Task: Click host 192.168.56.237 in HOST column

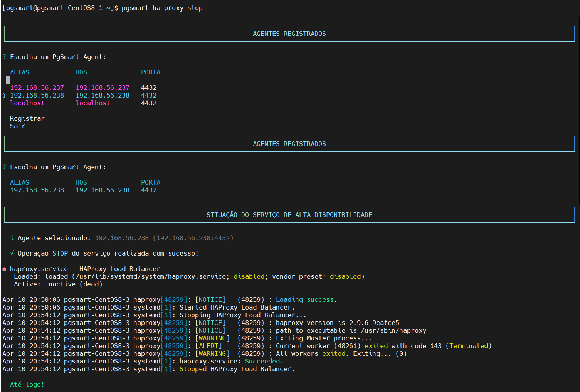Action: pyautogui.click(x=103, y=87)
